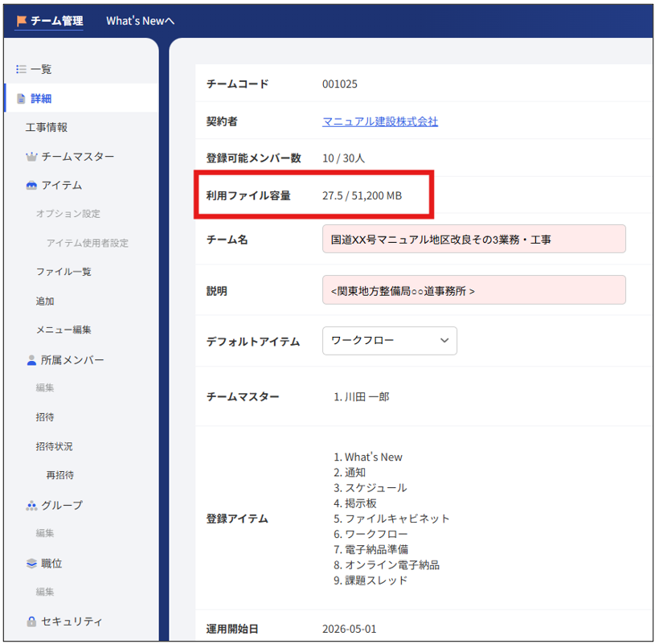The width and height of the screenshot is (655, 644).
Task: Select 編集 under 所属メンバー
Action: point(45,388)
